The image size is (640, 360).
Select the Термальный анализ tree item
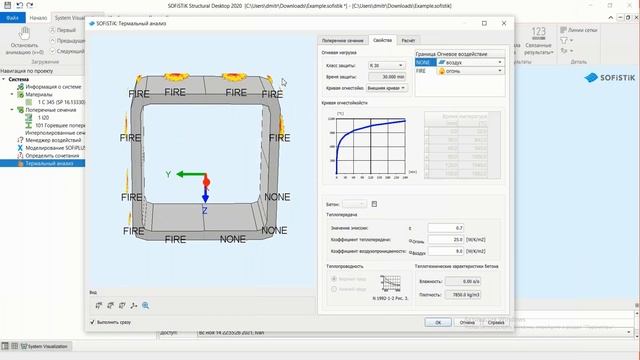tap(42, 163)
